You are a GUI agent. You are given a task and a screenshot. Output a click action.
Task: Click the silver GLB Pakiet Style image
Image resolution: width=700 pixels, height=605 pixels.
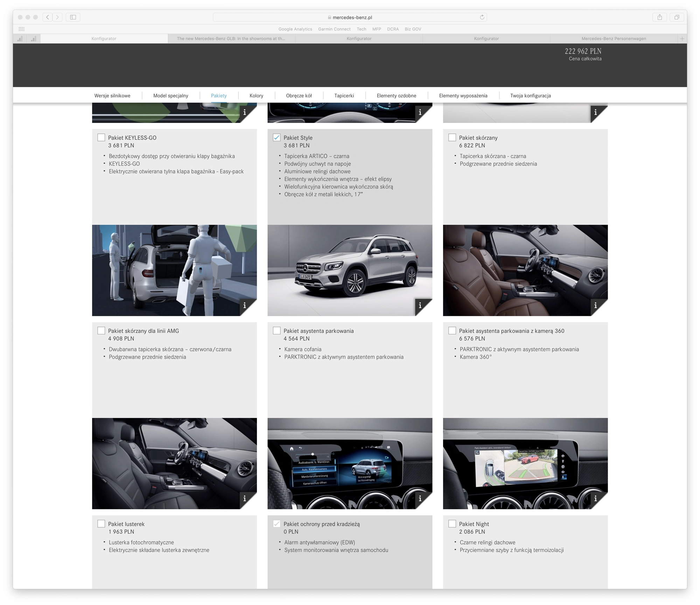350,270
